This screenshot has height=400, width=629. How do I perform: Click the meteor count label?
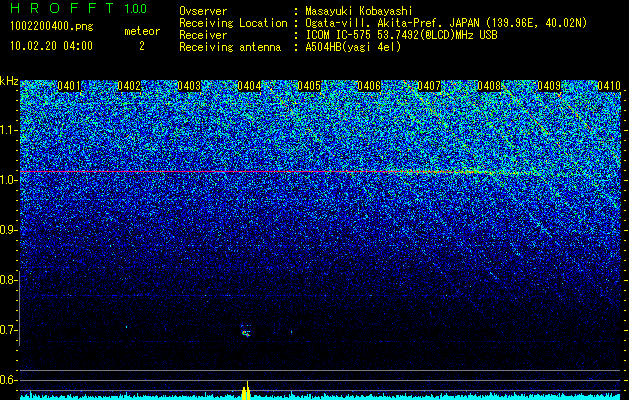click(142, 31)
